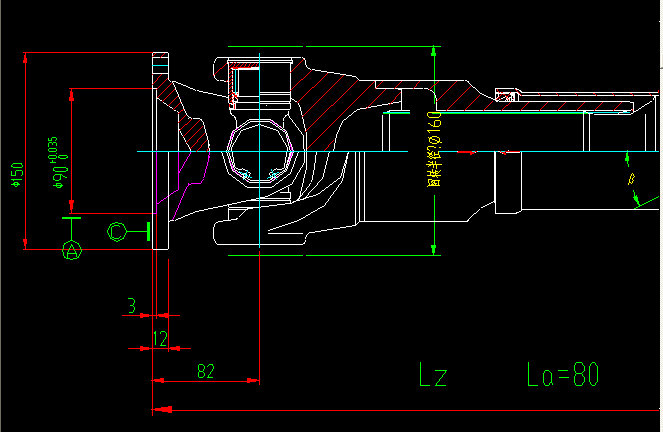Select the 82 length dimension text
Image resolution: width=663 pixels, height=432 pixels.
[205, 371]
